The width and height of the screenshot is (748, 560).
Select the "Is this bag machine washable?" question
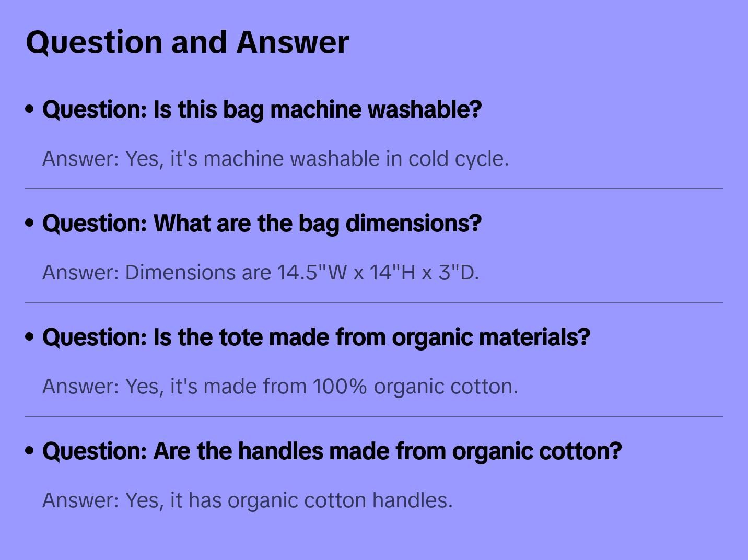pyautogui.click(x=262, y=110)
